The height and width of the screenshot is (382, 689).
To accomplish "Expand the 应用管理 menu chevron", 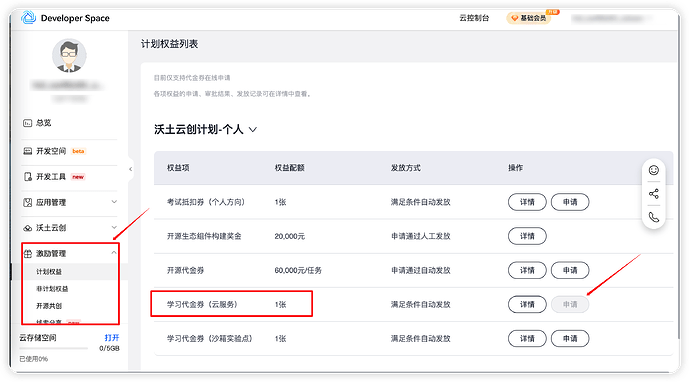I will point(114,202).
